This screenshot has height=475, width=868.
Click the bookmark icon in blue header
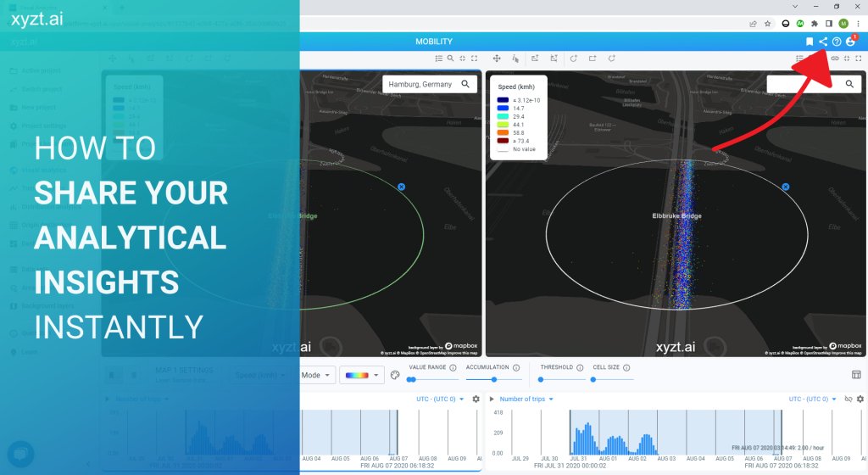tap(810, 42)
